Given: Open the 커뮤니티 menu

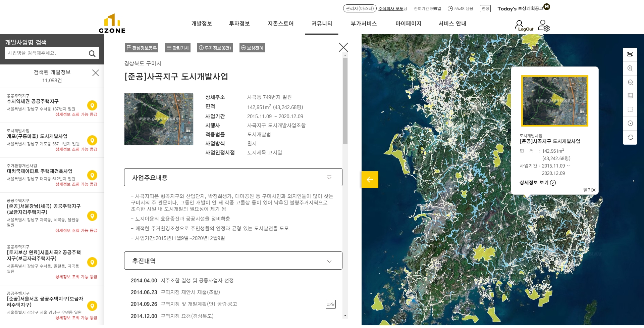Looking at the screenshot, I should coord(322,24).
